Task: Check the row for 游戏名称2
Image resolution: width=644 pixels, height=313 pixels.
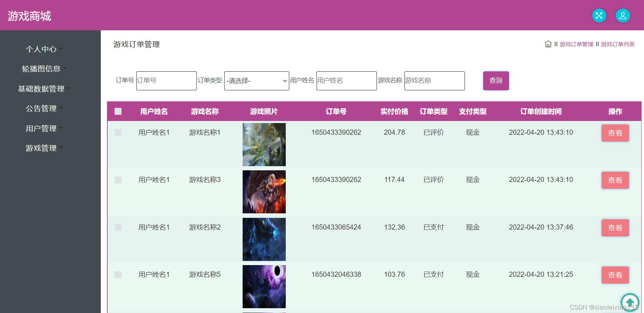Action: [118, 227]
